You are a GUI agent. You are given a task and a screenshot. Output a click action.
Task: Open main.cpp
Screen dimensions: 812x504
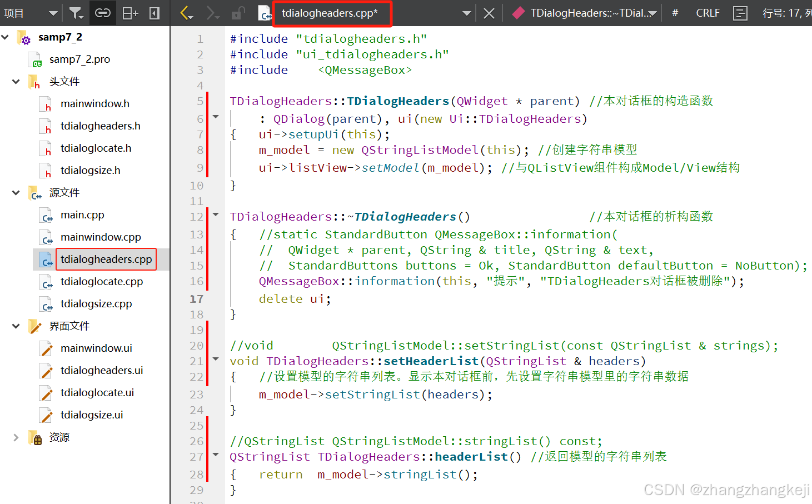[82, 215]
